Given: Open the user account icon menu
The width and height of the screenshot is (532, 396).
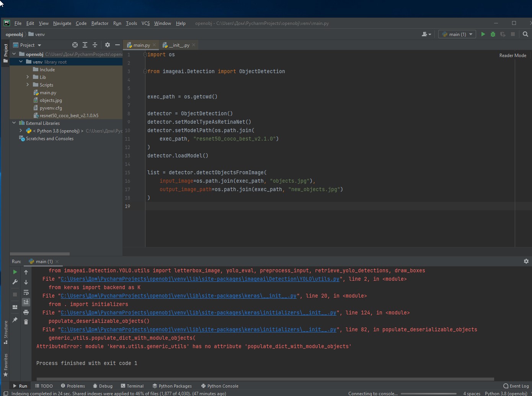Looking at the screenshot, I should [x=426, y=34].
